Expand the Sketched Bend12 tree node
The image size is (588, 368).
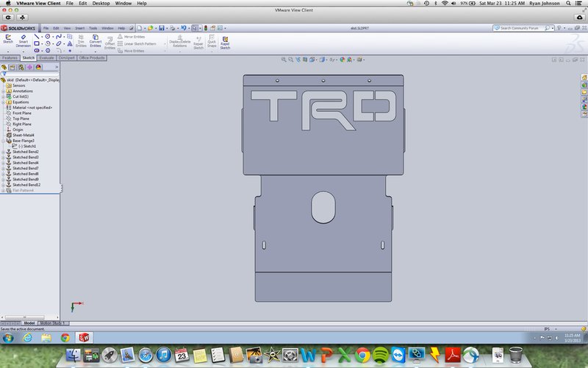[x=3, y=185]
